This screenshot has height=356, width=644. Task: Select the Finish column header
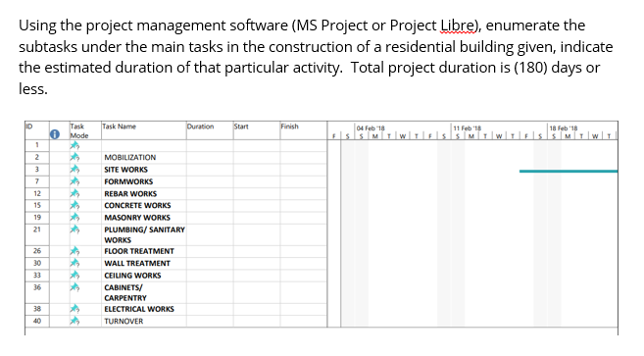304,130
